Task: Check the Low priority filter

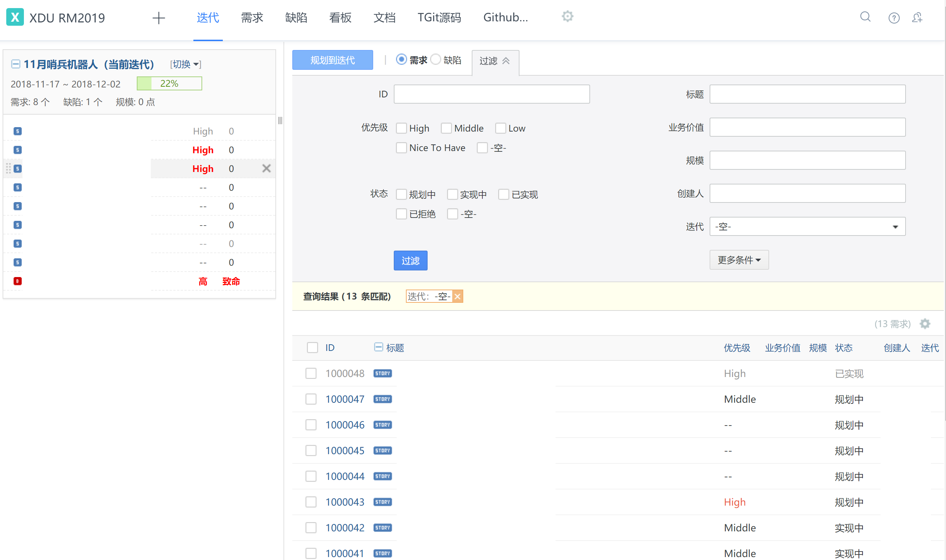Action: click(500, 128)
